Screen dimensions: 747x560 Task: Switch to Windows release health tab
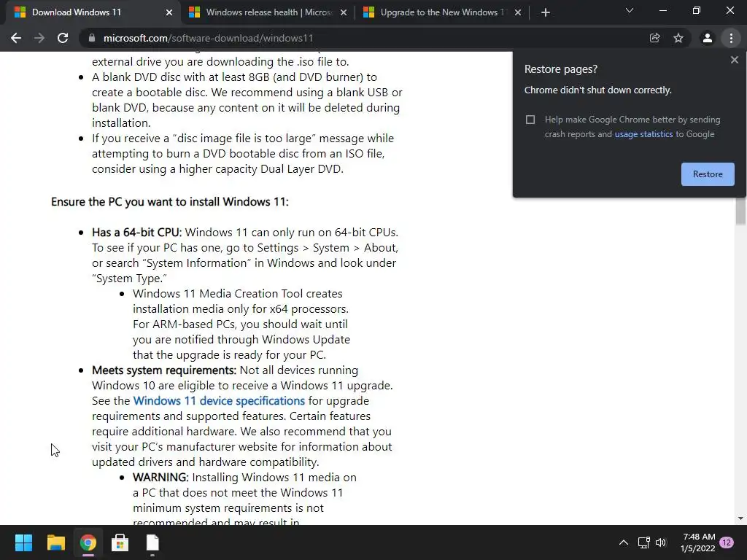[267, 12]
